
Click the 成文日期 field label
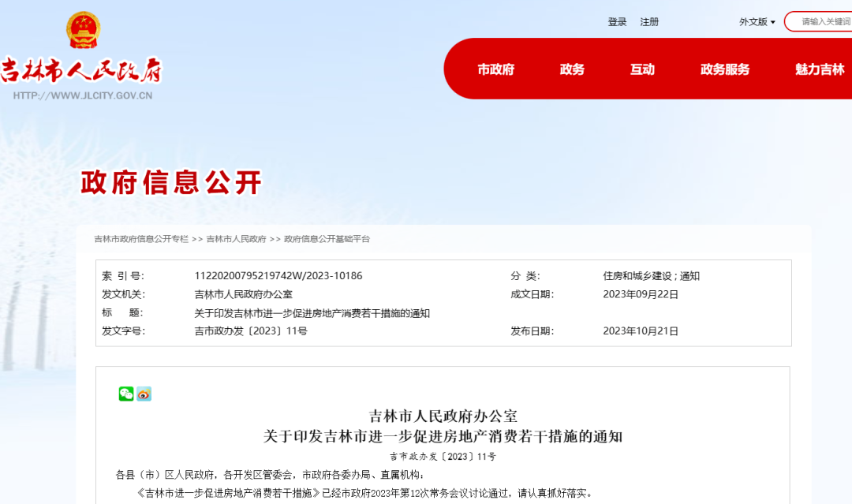532,294
